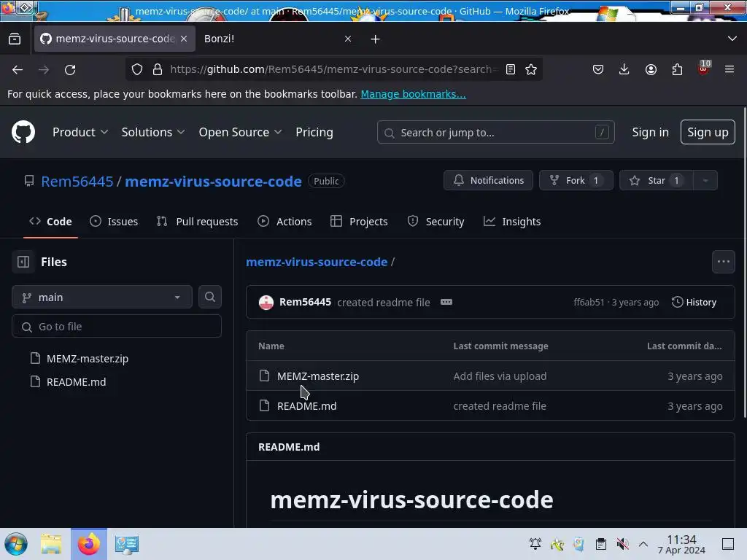Click the tracking protection shield icon
Image resolution: width=747 pixels, height=560 pixels.
[137, 69]
